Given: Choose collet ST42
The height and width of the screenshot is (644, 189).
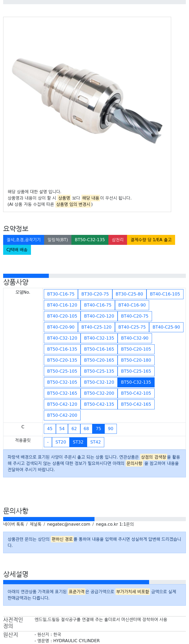Looking at the screenshot, I should 95,442.
